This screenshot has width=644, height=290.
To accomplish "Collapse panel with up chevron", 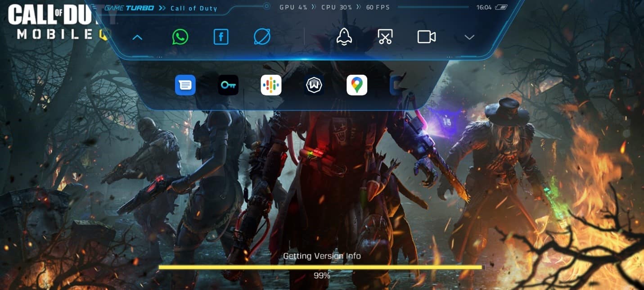I will tap(137, 37).
